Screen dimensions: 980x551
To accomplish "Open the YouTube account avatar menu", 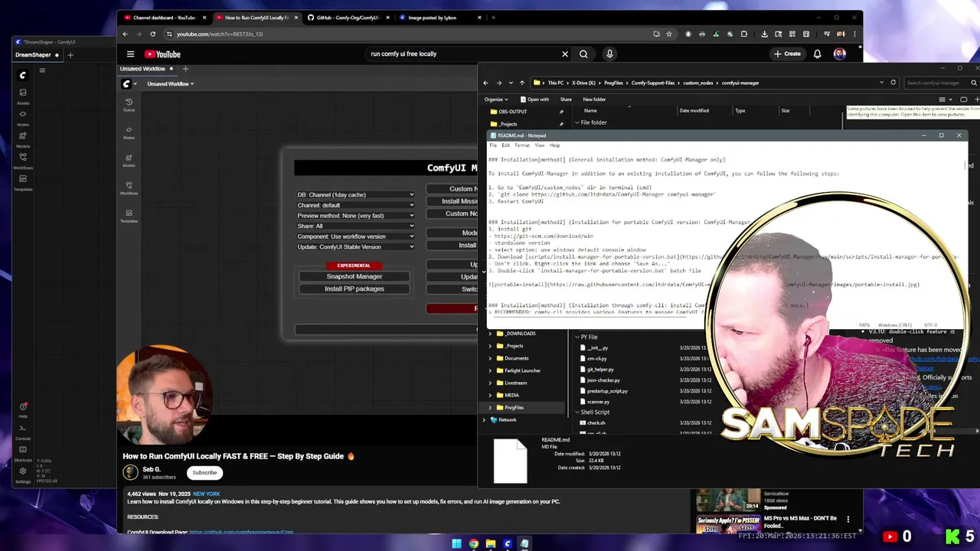I will click(x=840, y=54).
